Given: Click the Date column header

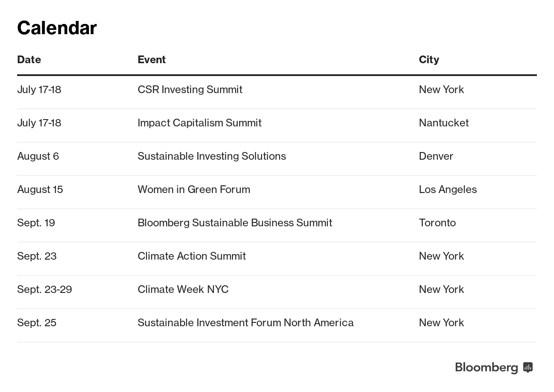Looking at the screenshot, I should click(29, 60).
